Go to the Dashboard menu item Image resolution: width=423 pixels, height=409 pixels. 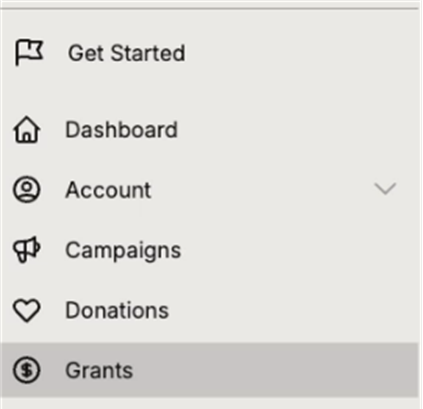(x=121, y=130)
